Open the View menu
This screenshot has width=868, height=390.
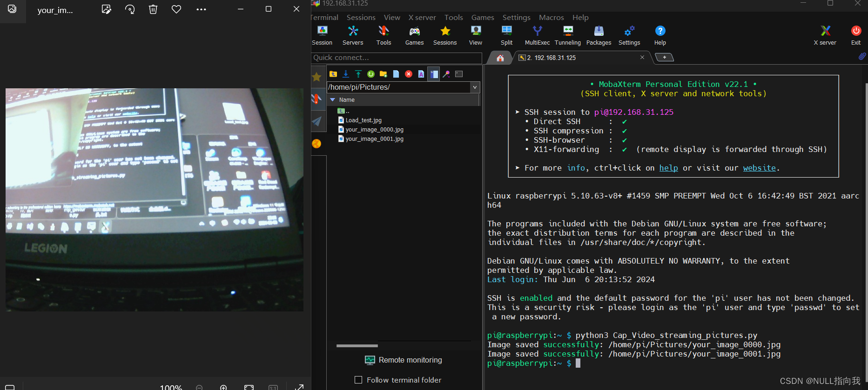392,17
